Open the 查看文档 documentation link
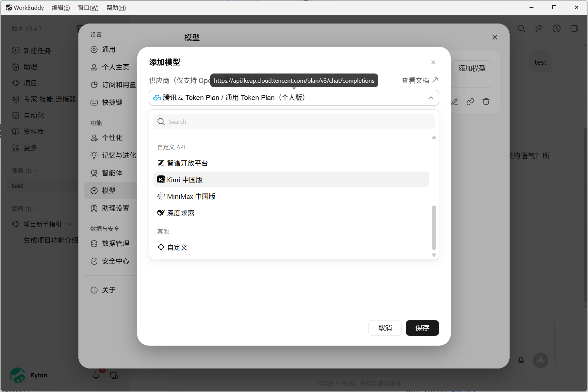 (420, 80)
